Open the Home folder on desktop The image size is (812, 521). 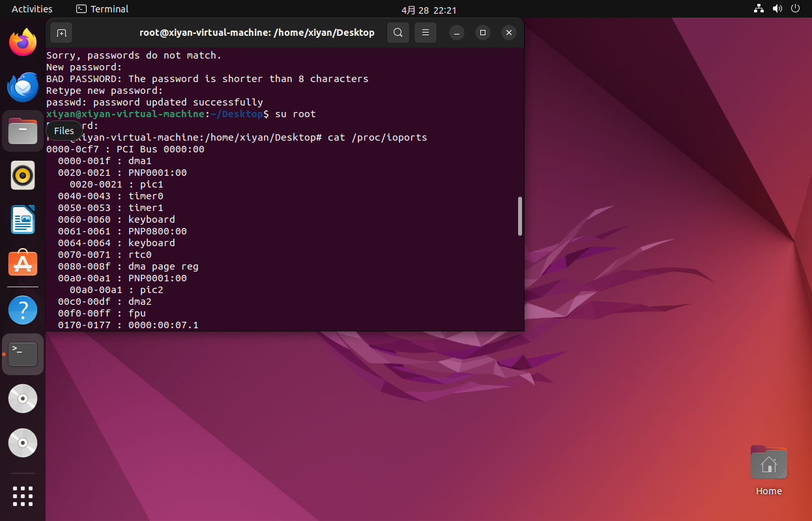coord(769,470)
